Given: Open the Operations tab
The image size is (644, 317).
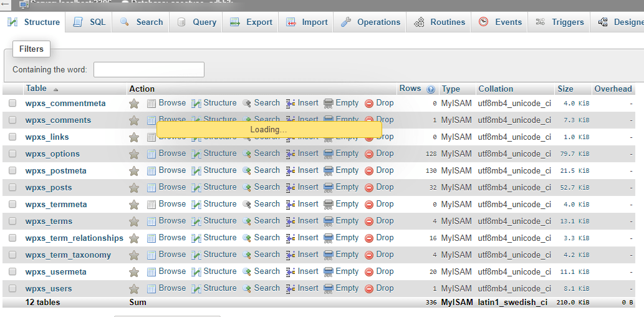Looking at the screenshot, I should tap(370, 22).
